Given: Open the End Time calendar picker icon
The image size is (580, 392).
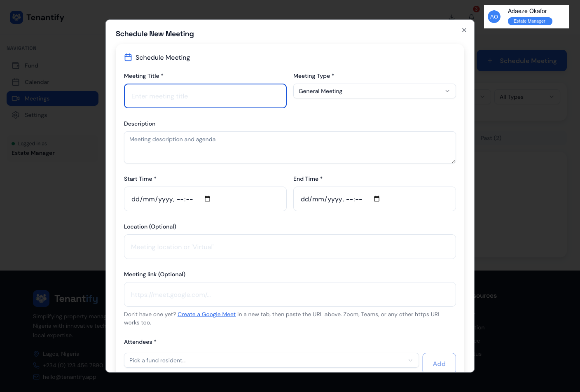Looking at the screenshot, I should (377, 199).
